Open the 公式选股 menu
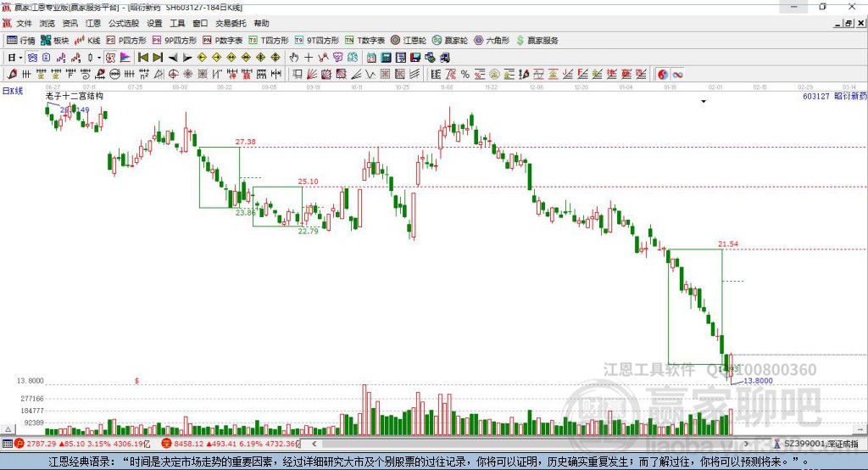868x470 pixels. (124, 23)
